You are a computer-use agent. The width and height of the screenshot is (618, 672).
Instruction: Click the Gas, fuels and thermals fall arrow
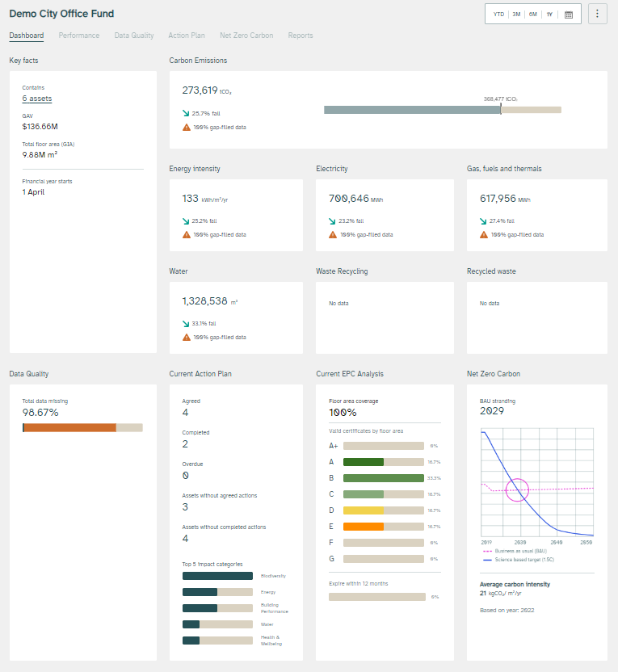(x=484, y=220)
